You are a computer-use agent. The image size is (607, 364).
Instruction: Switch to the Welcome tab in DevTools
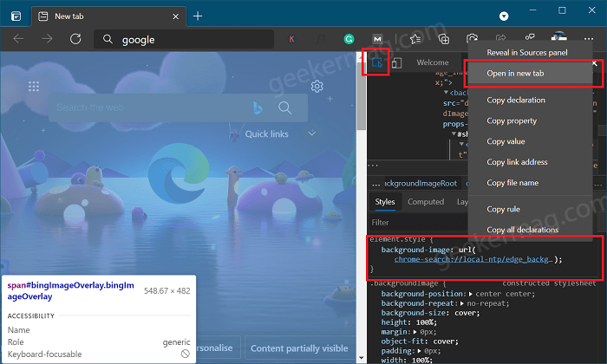click(433, 62)
